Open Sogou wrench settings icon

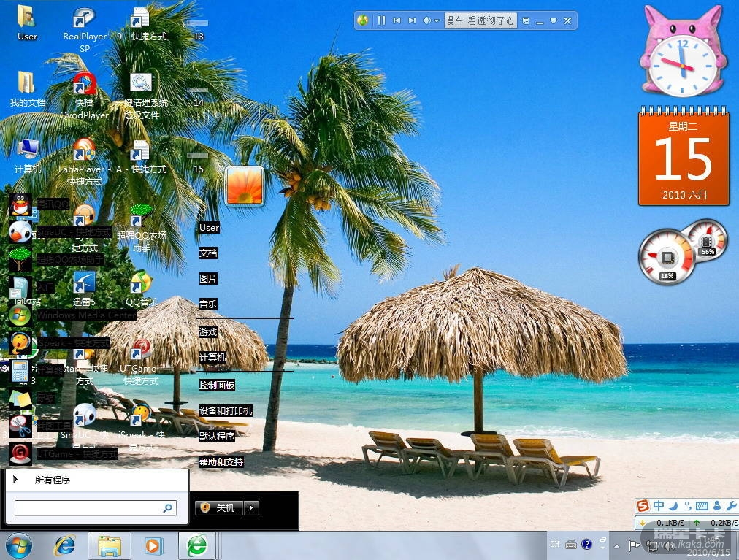pyautogui.click(x=731, y=506)
